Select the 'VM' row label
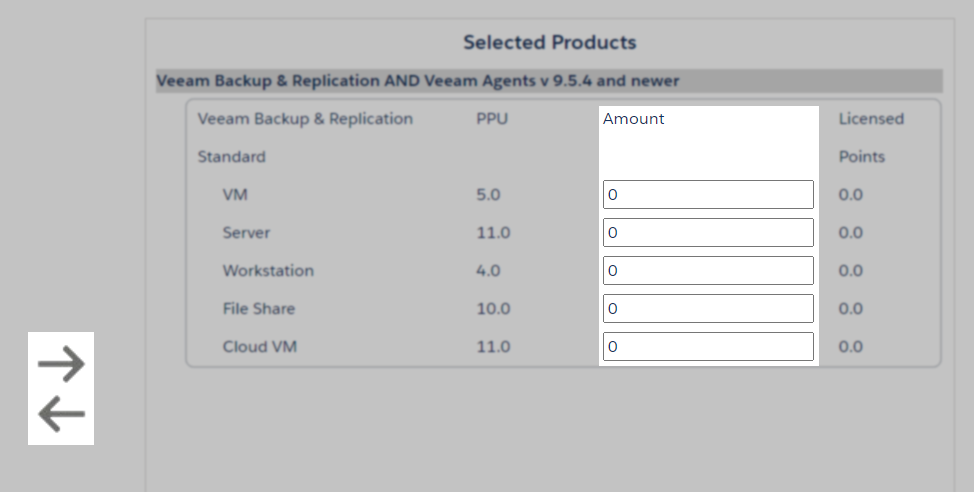Image resolution: width=974 pixels, height=492 pixels. click(235, 194)
